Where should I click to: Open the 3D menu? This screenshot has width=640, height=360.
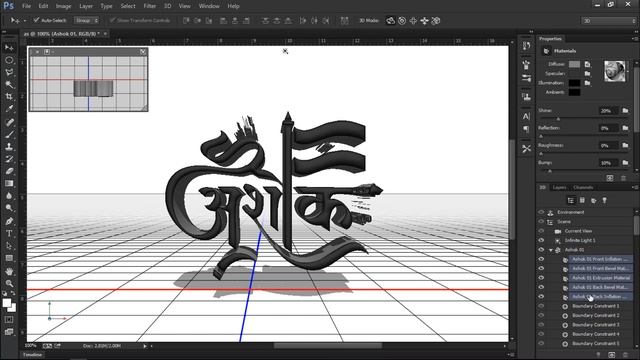[x=167, y=6]
